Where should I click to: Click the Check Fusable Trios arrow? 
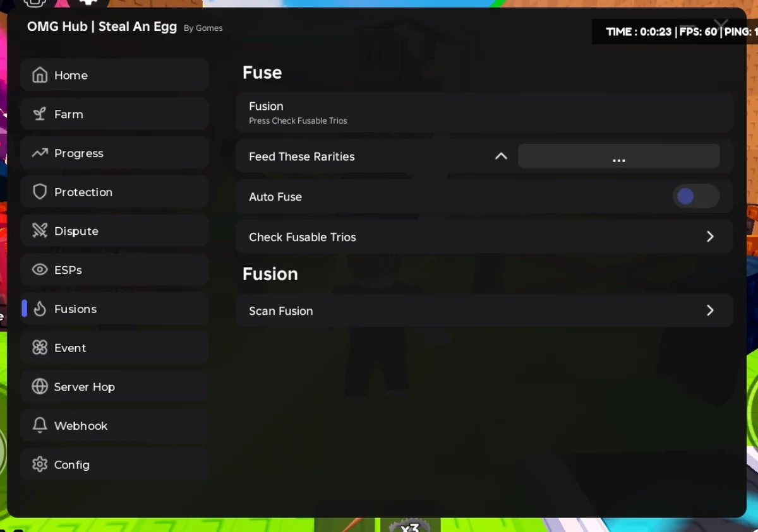(x=710, y=237)
